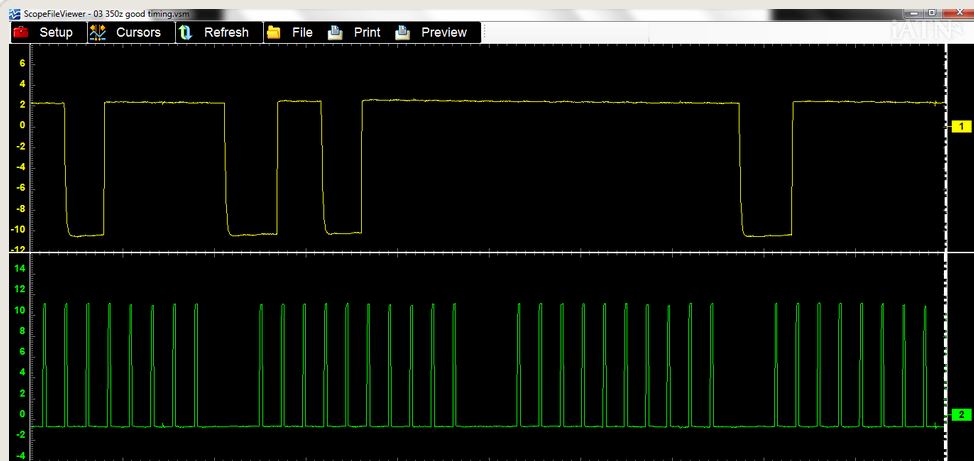The height and width of the screenshot is (461, 974).
Task: Click the ScopeFileViewer app icon in title bar
Action: [13, 12]
